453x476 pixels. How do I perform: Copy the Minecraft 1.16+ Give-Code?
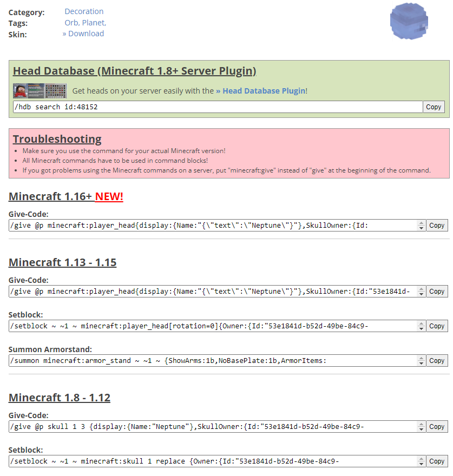point(437,225)
